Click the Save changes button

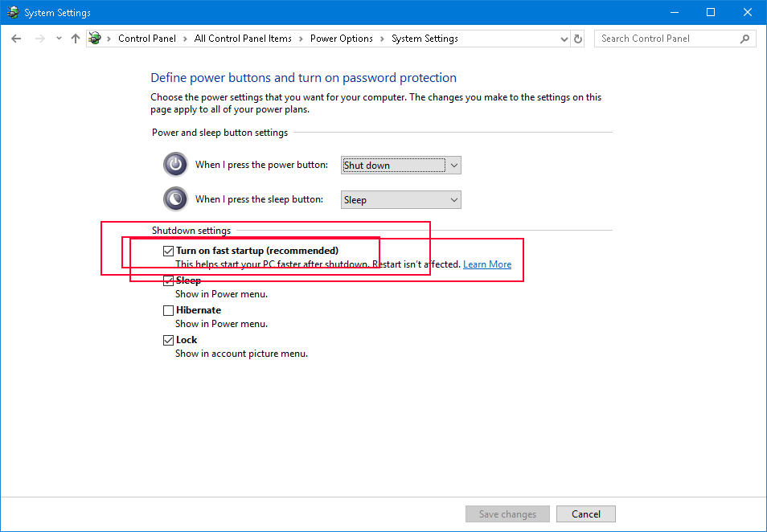coord(507,514)
